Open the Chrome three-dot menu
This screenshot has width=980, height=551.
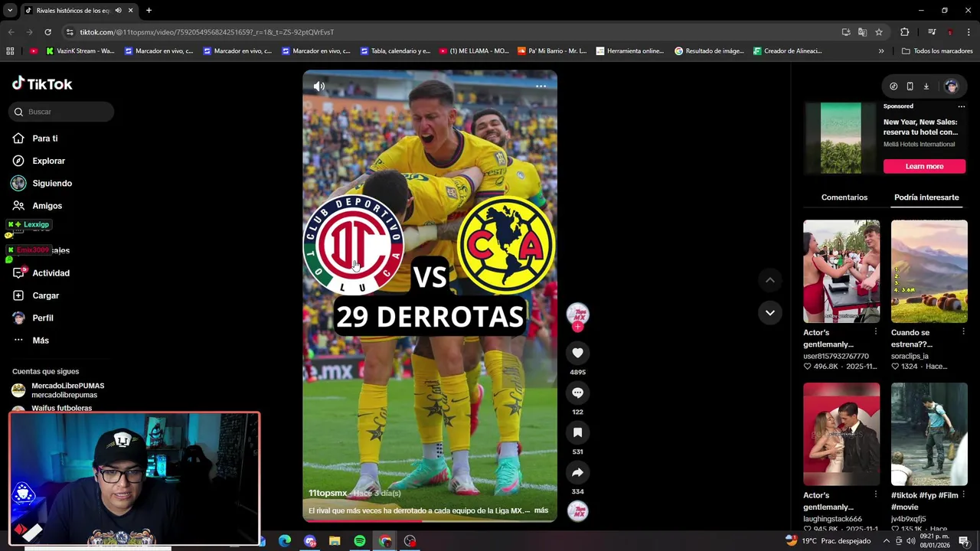coord(969,32)
